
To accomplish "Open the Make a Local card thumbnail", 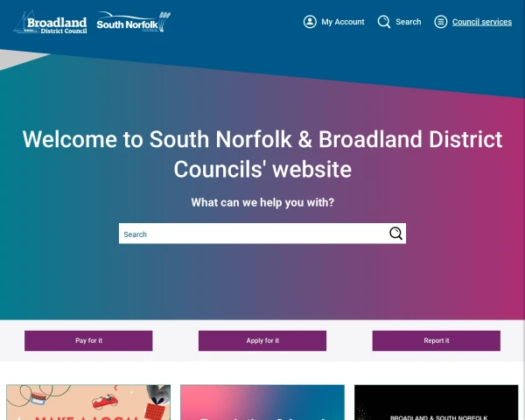I will pos(88,402).
